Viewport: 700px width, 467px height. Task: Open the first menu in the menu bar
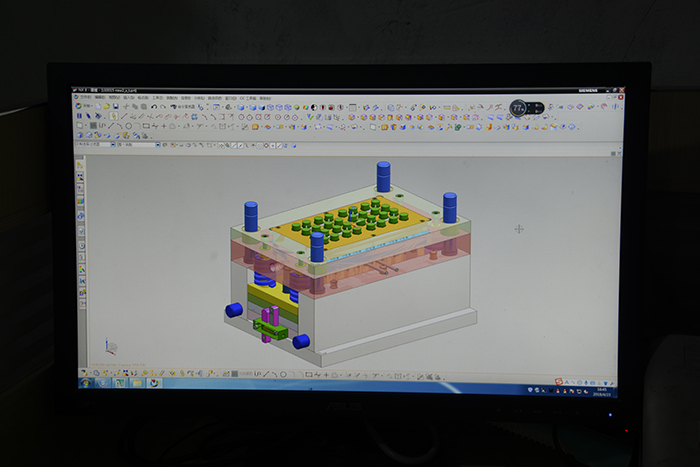(x=85, y=98)
